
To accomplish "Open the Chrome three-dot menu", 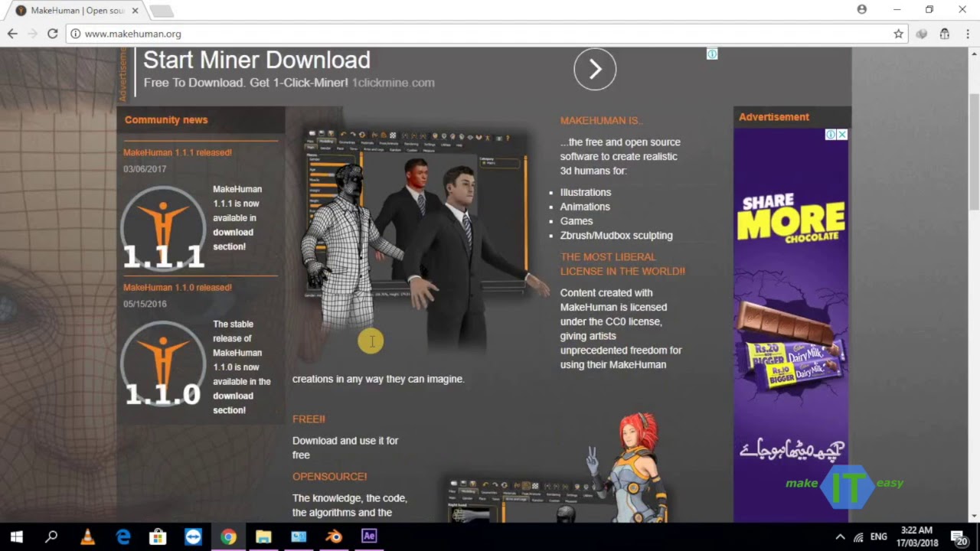I will tap(968, 34).
